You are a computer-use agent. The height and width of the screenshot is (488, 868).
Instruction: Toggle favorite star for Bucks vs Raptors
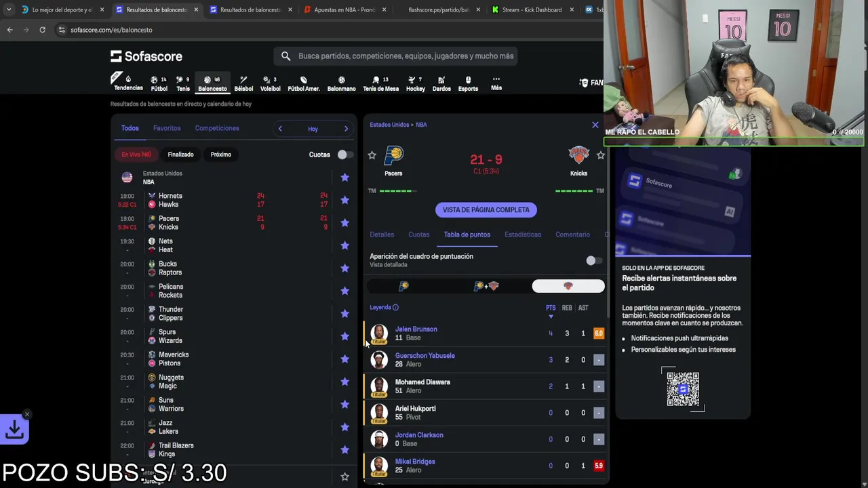click(x=344, y=268)
